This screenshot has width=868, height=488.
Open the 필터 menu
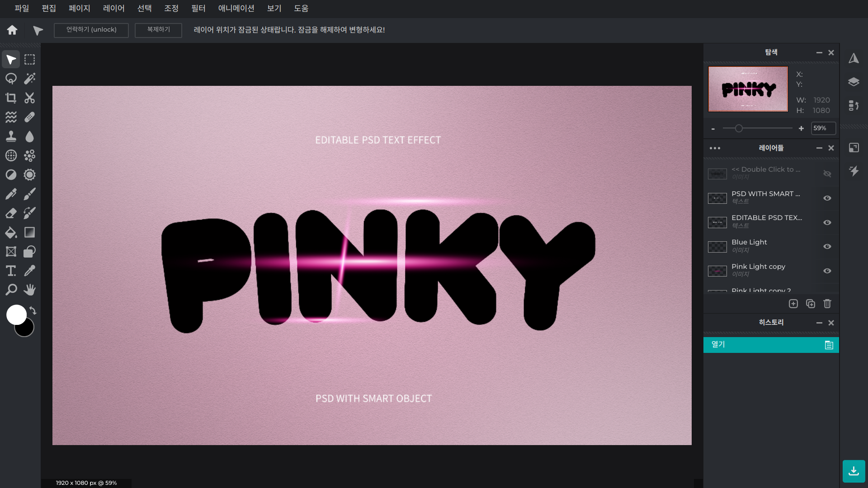[198, 9]
